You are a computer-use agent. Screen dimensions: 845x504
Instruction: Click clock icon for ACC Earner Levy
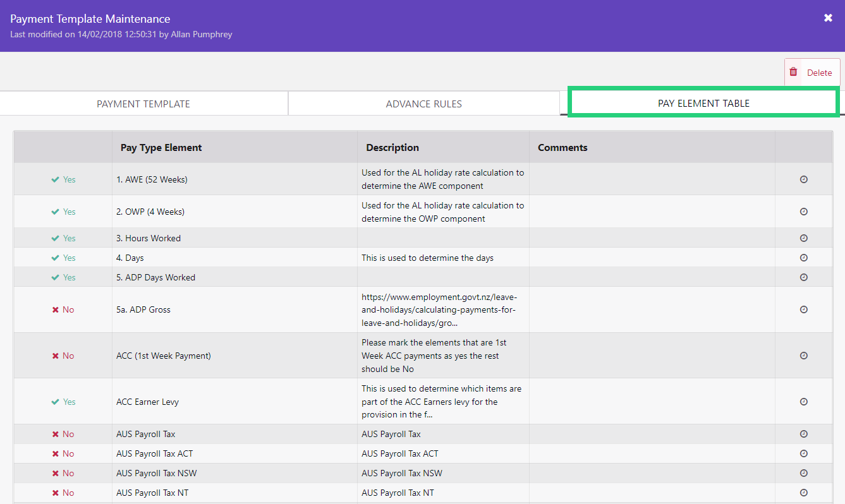click(x=803, y=402)
